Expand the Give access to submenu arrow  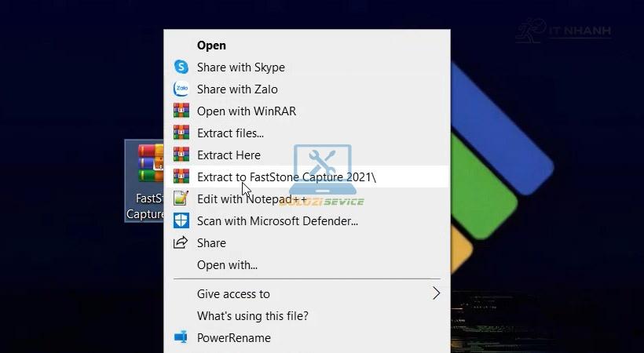tap(436, 294)
